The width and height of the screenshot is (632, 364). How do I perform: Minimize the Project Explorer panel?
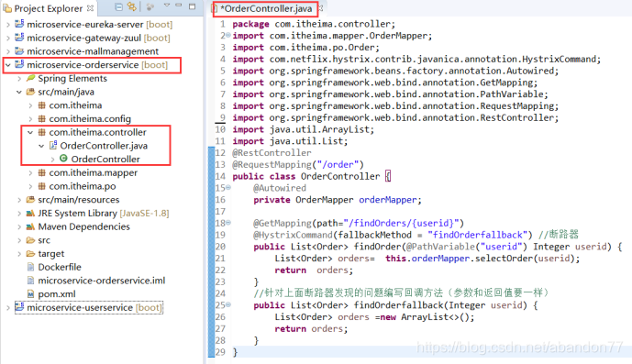pos(179,6)
